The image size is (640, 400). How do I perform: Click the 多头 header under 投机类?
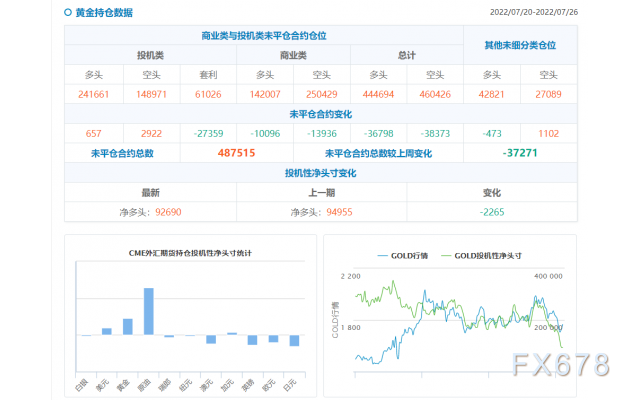[x=93, y=75]
